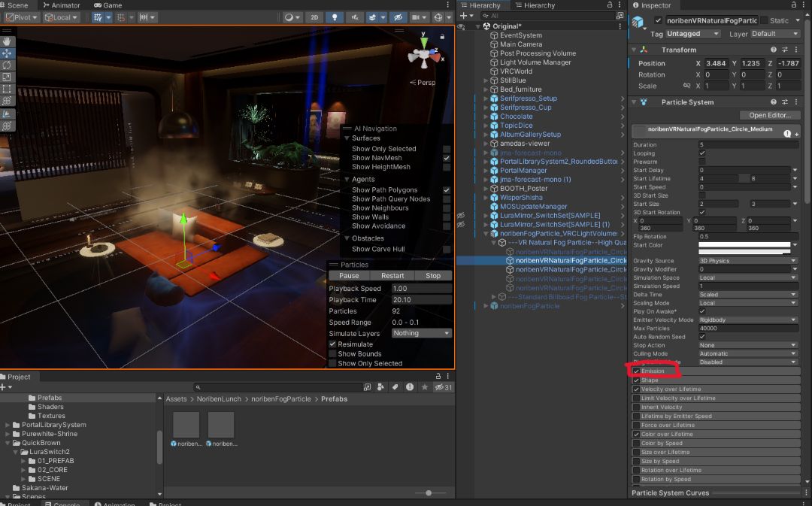Click NoribenLunch in the breadcrumb path

(219, 398)
